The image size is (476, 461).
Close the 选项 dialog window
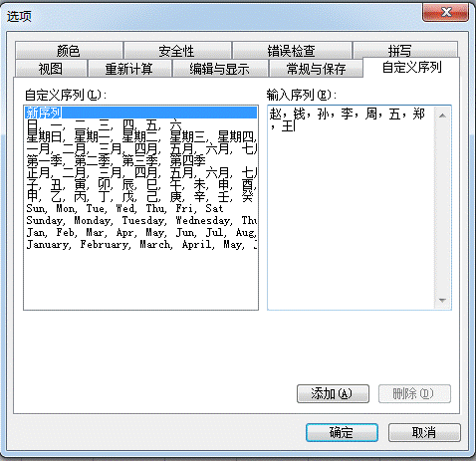click(446, 12)
